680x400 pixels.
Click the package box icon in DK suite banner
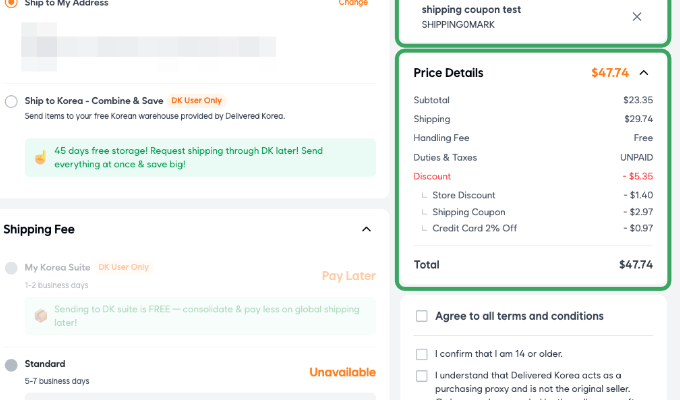(41, 316)
